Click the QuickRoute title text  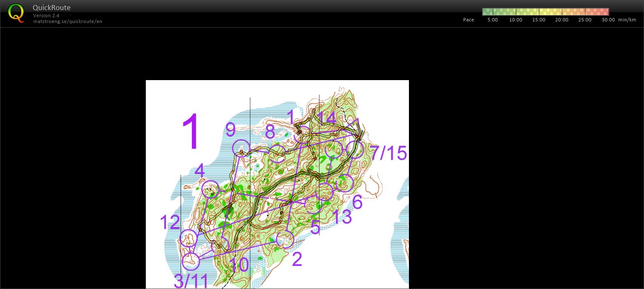coord(52,7)
